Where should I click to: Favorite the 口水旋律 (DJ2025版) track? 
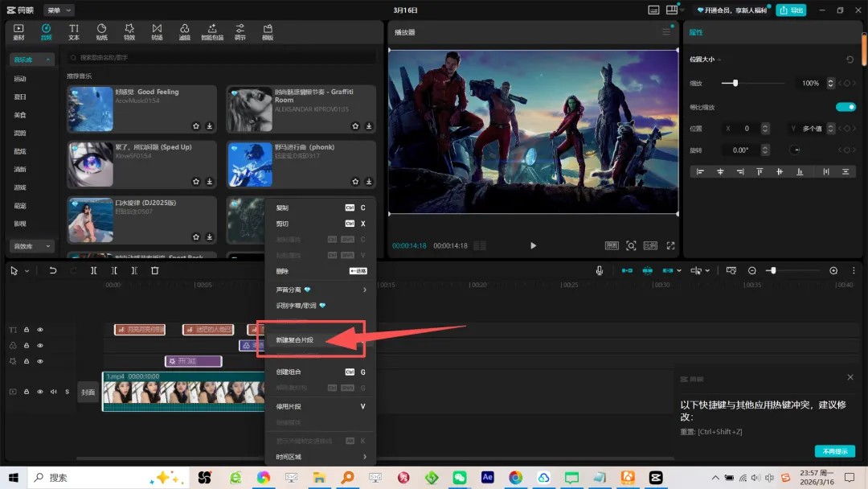[x=196, y=237]
